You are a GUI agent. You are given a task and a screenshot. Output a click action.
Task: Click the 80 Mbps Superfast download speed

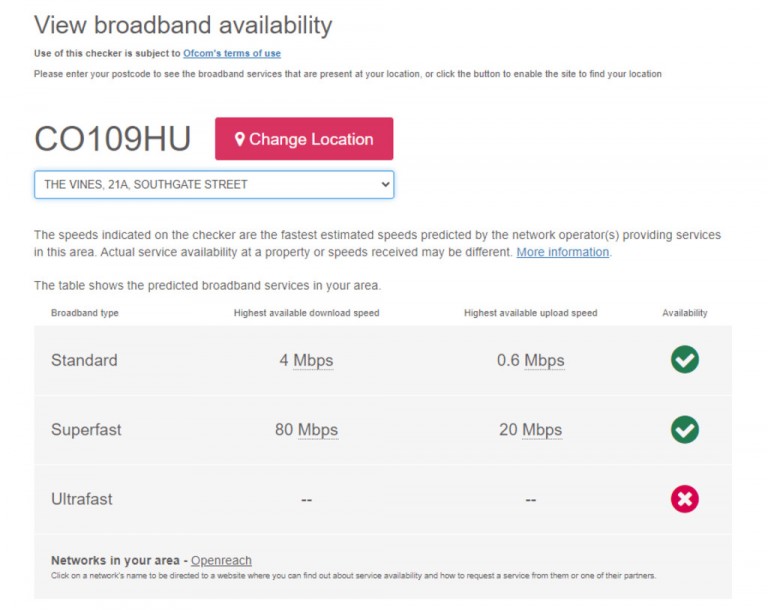(306, 430)
